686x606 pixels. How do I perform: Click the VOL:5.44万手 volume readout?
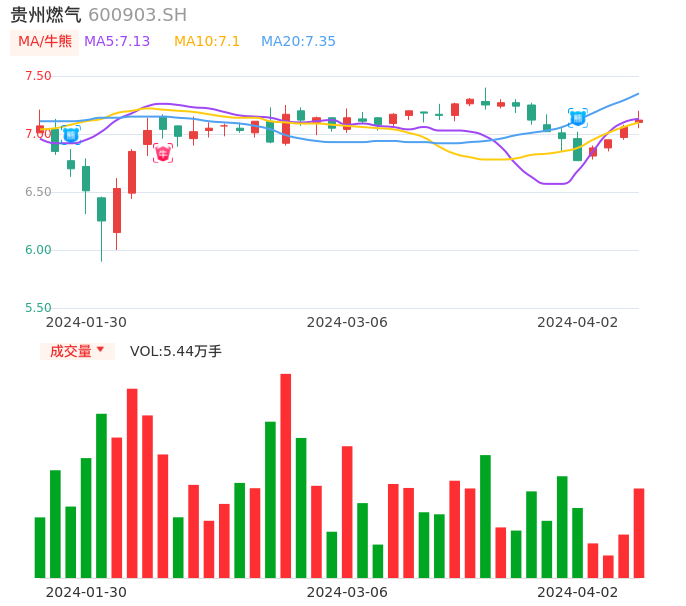click(x=176, y=351)
